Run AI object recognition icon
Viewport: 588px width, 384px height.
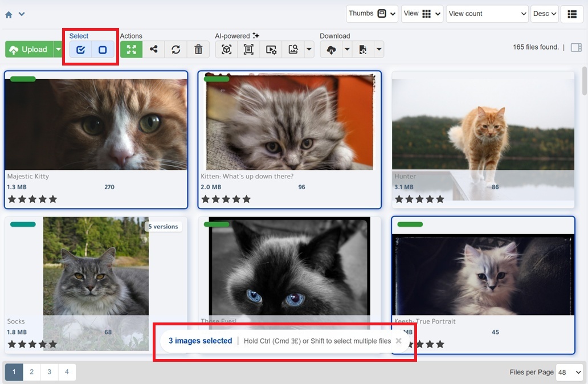[226, 50]
